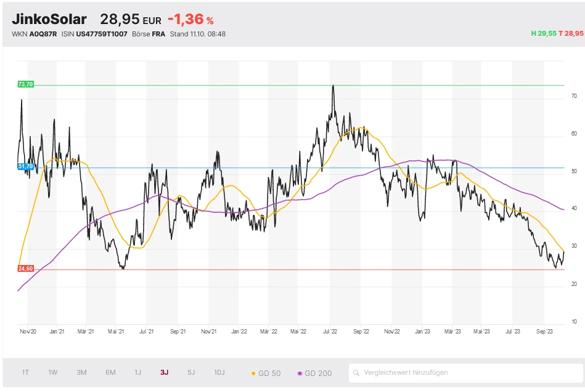The image size is (585, 392).
Task: Click the red 24,60 low marker
Action: (x=26, y=269)
